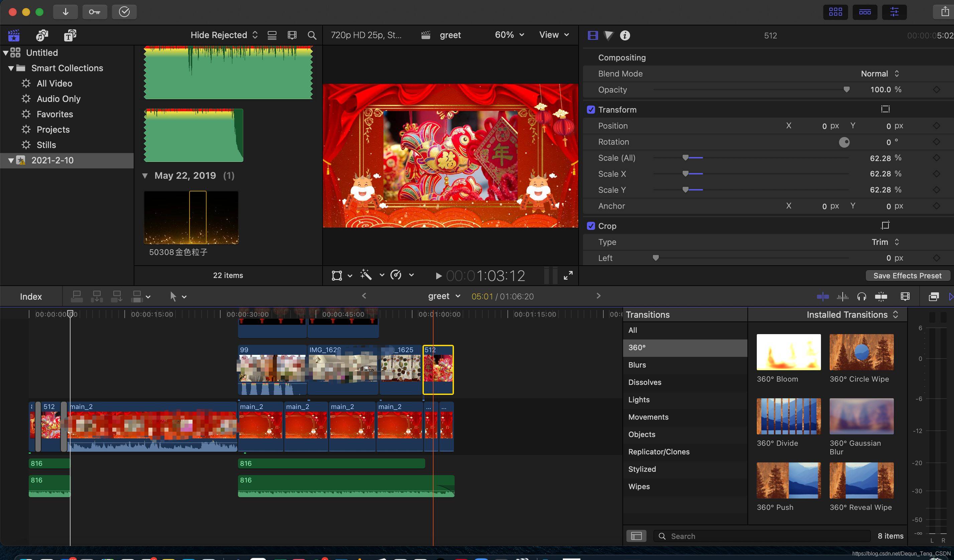This screenshot has width=954, height=560.
Task: Collapse the May 22, 2019 group
Action: click(145, 175)
